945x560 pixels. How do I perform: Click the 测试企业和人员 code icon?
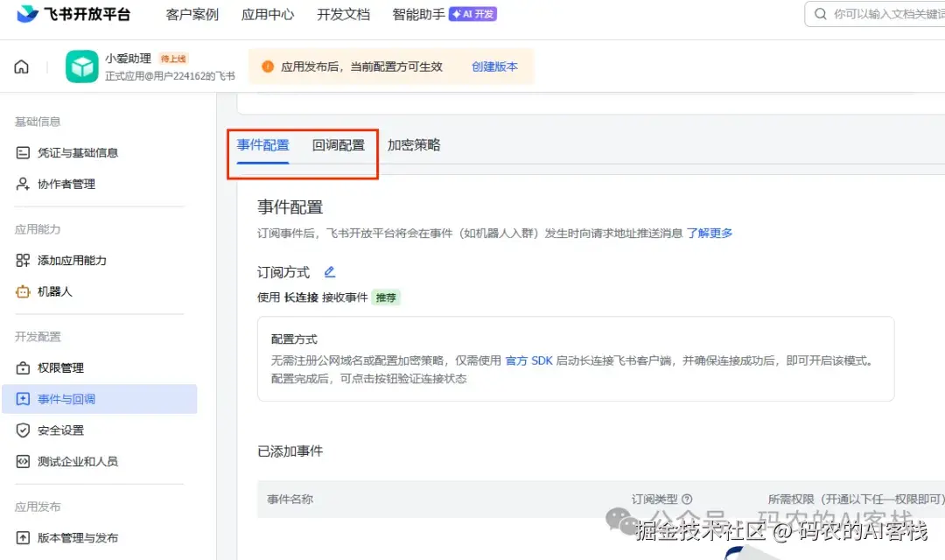[x=23, y=462]
